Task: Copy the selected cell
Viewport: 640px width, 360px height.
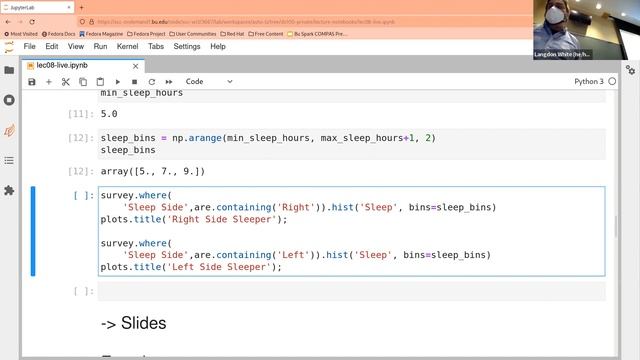Action: (83, 82)
